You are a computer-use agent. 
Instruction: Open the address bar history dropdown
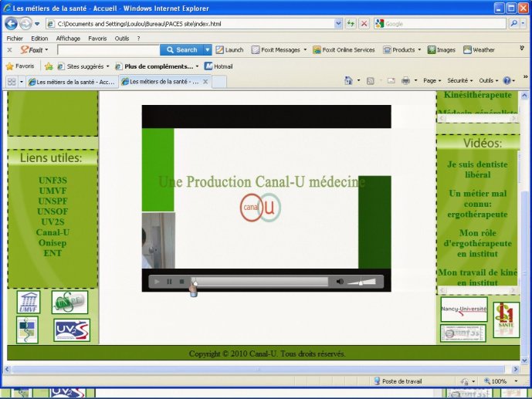coord(338,24)
